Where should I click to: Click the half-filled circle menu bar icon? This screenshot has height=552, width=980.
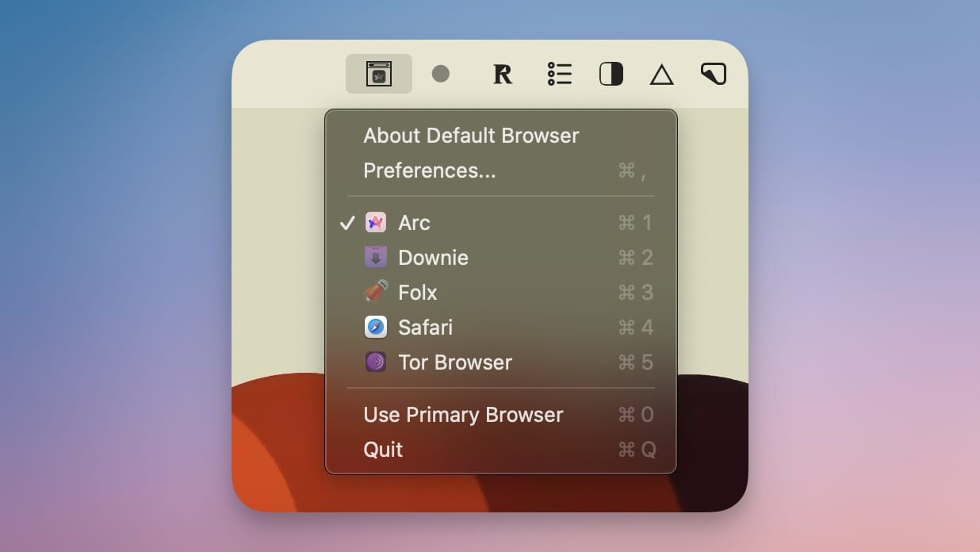coord(611,73)
